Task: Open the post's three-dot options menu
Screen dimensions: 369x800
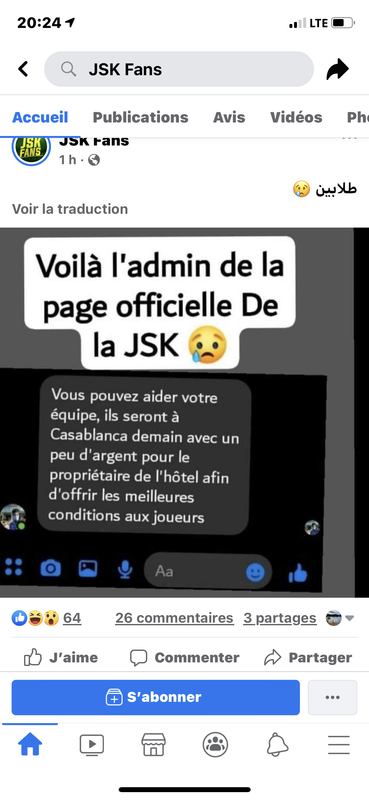Action: point(350,138)
